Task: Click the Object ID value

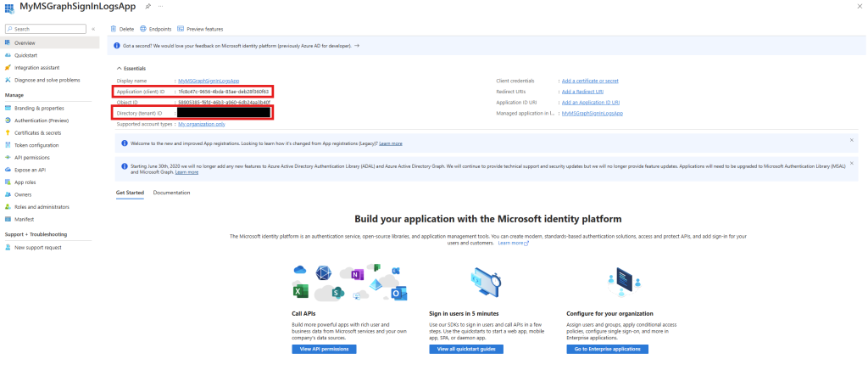Action: click(x=224, y=103)
